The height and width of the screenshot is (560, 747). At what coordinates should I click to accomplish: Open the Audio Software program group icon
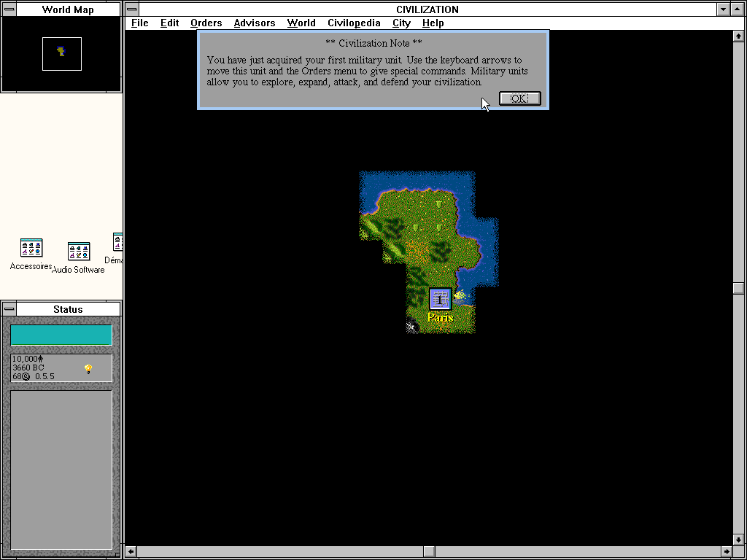pos(79,252)
